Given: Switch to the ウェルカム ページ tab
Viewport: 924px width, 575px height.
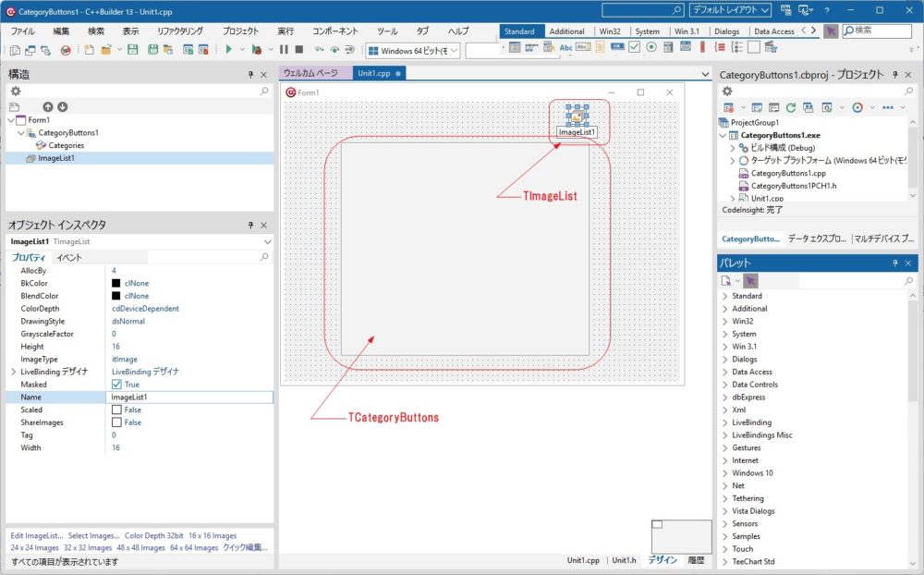Looking at the screenshot, I should (x=310, y=73).
